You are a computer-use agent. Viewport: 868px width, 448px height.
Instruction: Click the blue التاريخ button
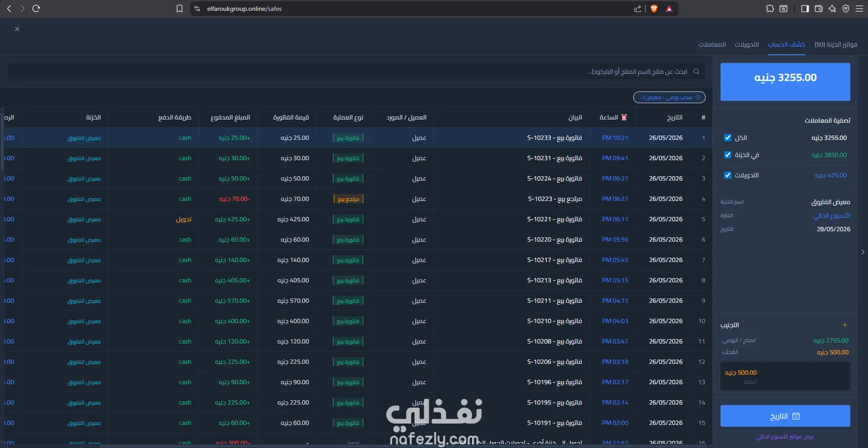pyautogui.click(x=785, y=416)
